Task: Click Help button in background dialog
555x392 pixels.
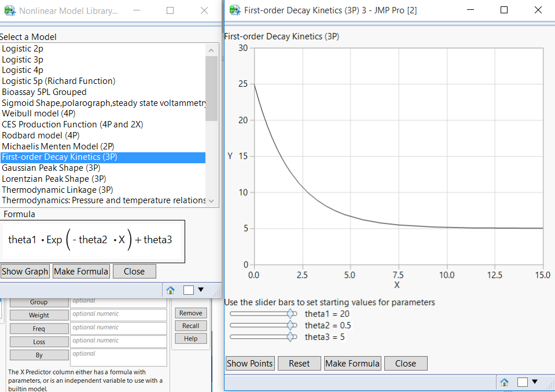Action: pos(191,339)
